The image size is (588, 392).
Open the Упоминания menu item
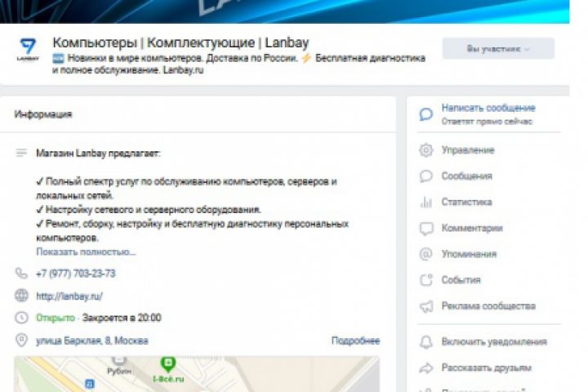click(x=469, y=254)
